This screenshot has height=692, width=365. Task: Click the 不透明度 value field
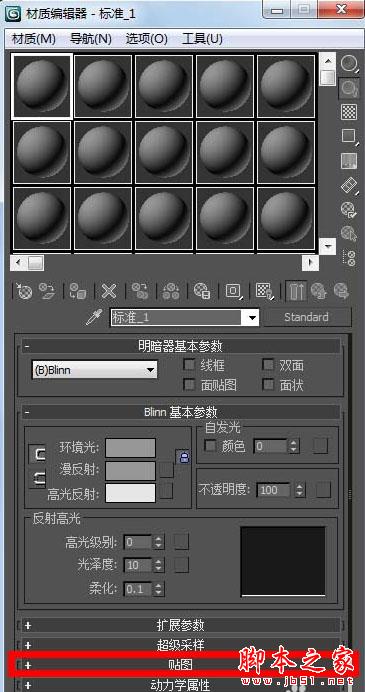274,490
